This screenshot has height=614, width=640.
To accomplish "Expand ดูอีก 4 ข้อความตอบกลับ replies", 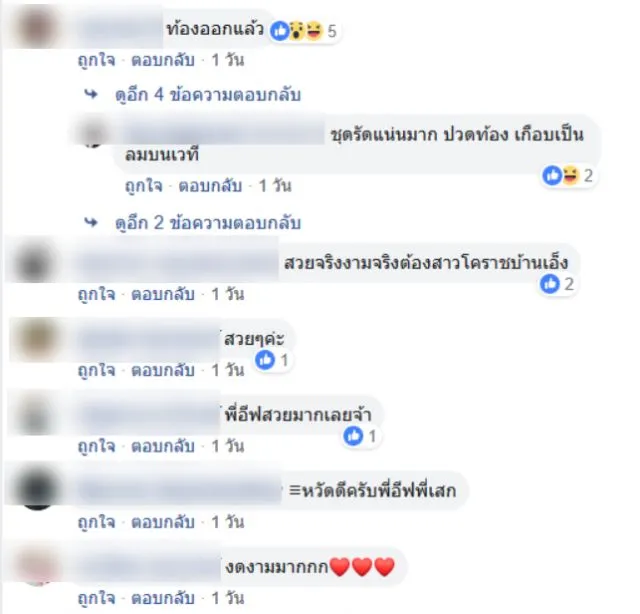I will [208, 94].
